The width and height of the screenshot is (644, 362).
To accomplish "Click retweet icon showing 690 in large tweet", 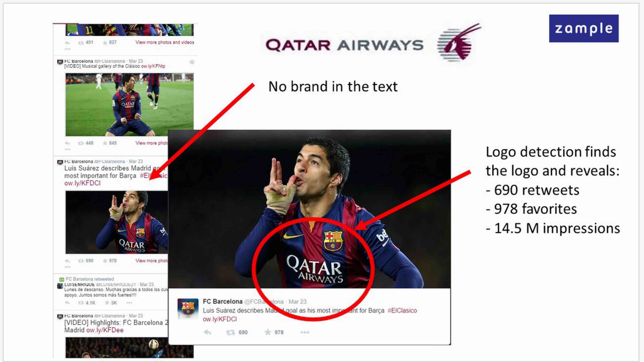I will pyautogui.click(x=230, y=332).
